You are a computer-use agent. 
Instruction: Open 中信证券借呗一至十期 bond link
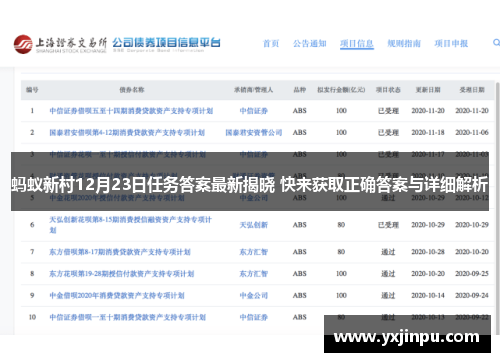pos(128,317)
